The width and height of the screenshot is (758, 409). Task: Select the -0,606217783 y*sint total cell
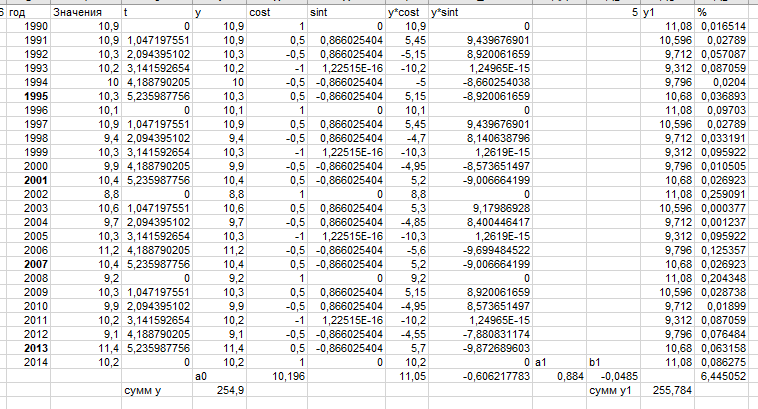click(x=480, y=376)
